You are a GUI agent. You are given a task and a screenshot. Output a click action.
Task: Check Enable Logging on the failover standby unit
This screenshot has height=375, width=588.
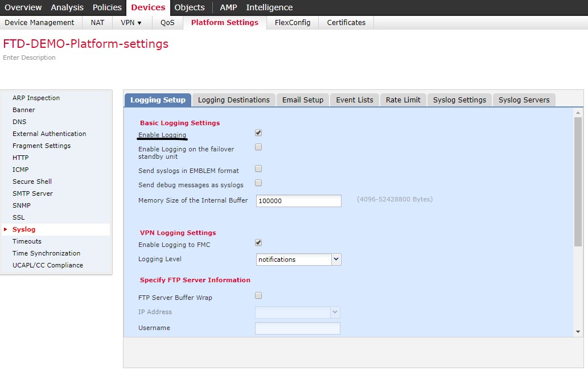point(258,147)
